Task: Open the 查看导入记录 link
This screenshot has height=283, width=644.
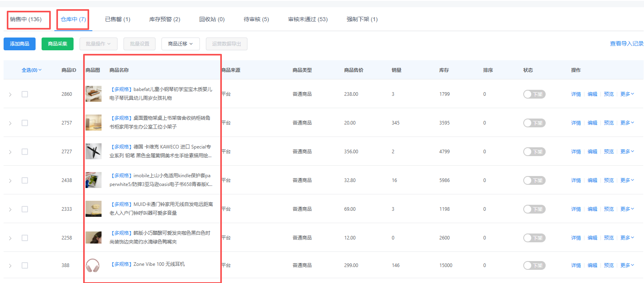Action: [626, 44]
